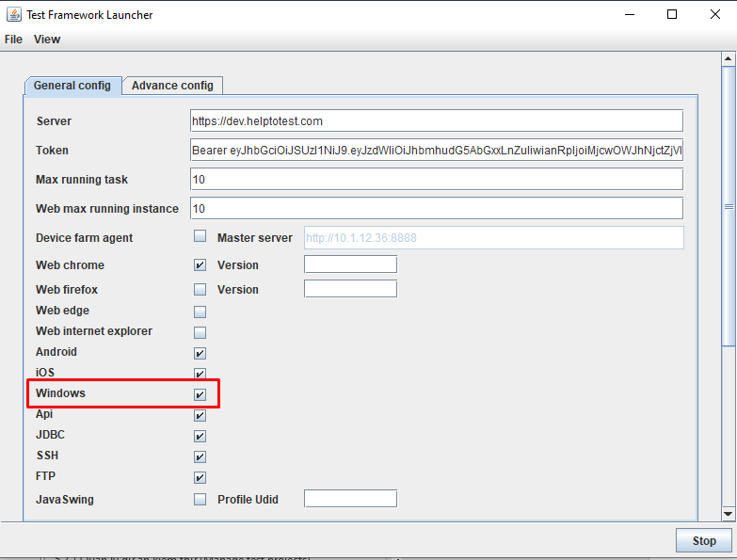Open the View menu
This screenshot has width=737, height=560.
coord(47,40)
